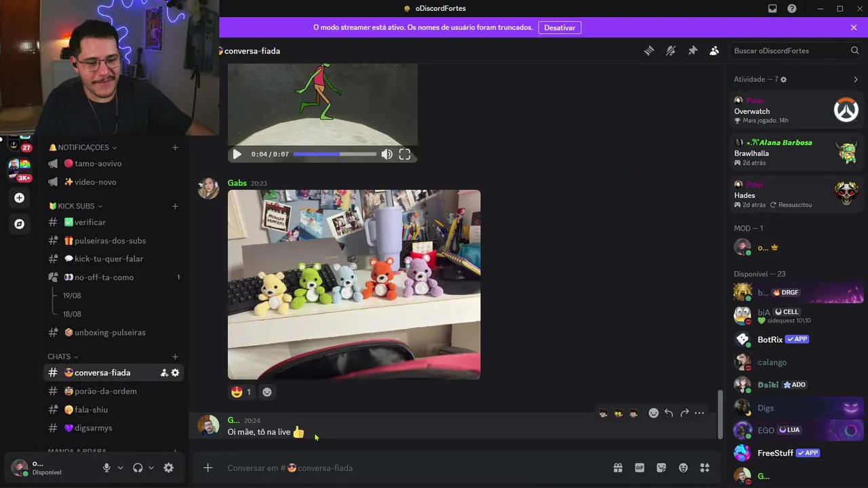
Task: Open the Atividade settings gear
Action: coord(784,79)
